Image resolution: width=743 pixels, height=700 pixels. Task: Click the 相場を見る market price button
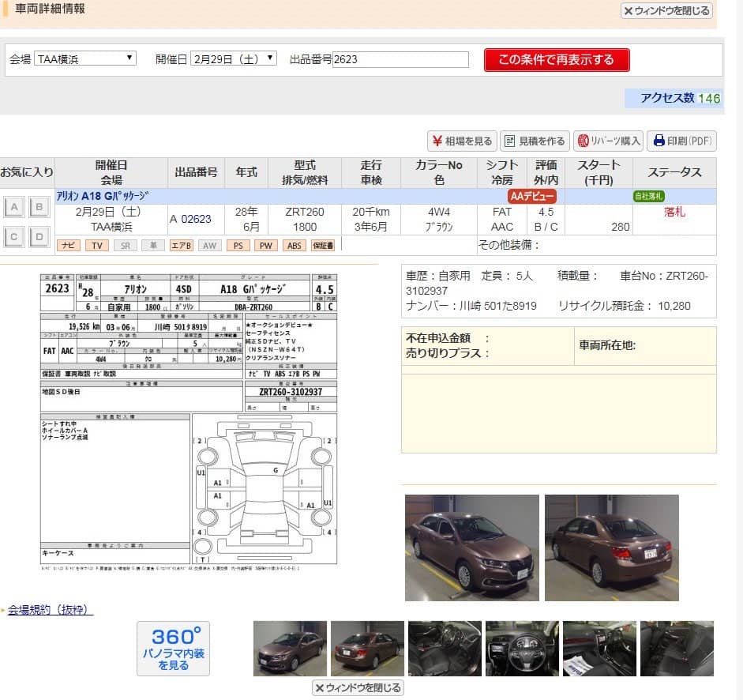[461, 141]
